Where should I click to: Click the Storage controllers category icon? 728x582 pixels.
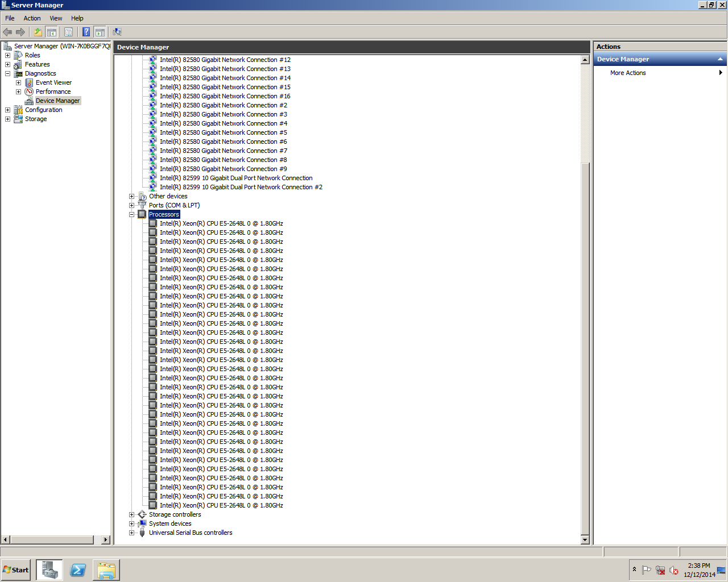pos(142,514)
